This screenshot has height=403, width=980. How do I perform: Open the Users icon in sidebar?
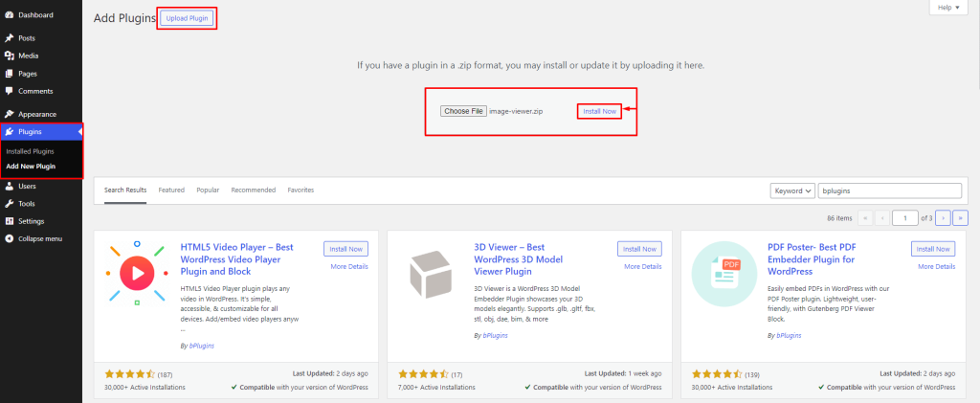pyautogui.click(x=10, y=186)
